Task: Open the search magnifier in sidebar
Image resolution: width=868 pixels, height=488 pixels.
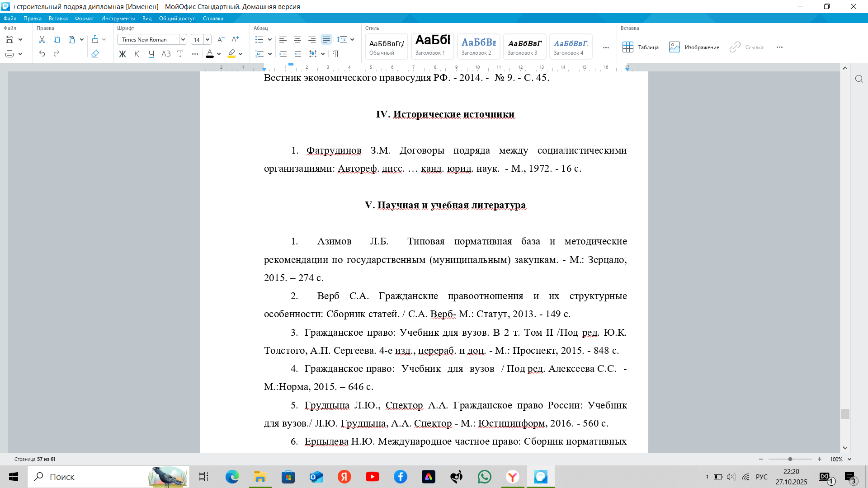Action: point(859,79)
